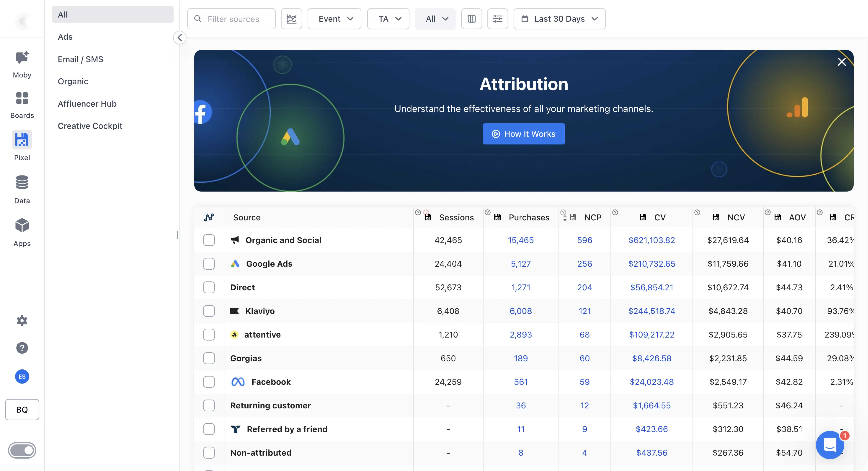
Task: Click the chart view icon in toolbar
Action: 291,19
